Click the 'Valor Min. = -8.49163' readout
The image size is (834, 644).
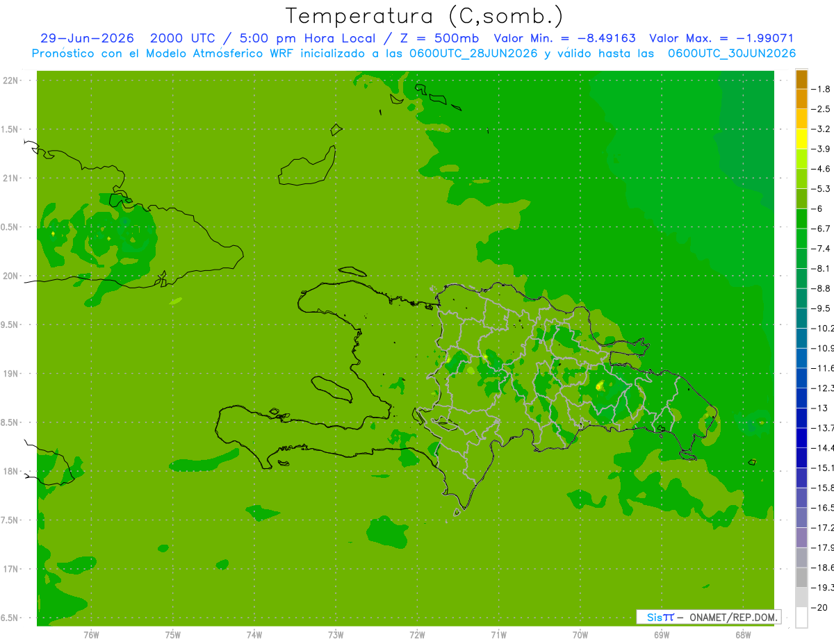[x=564, y=38]
